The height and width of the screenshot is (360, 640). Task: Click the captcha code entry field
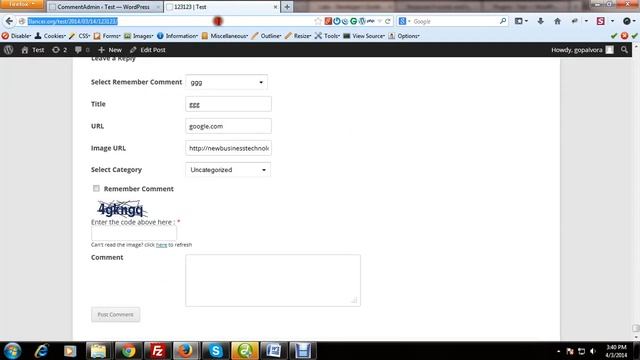(134, 233)
